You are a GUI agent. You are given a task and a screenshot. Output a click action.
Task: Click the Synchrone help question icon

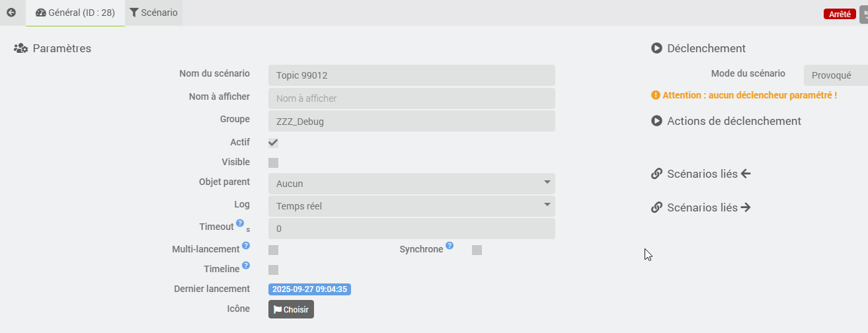click(450, 246)
